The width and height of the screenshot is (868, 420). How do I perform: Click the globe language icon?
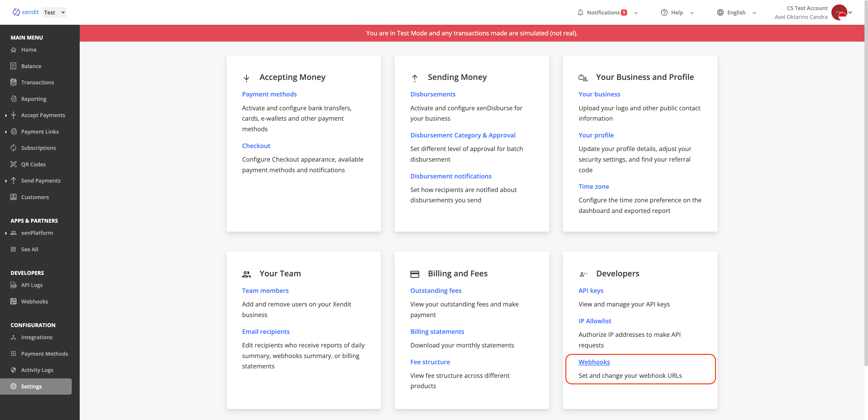click(x=720, y=12)
